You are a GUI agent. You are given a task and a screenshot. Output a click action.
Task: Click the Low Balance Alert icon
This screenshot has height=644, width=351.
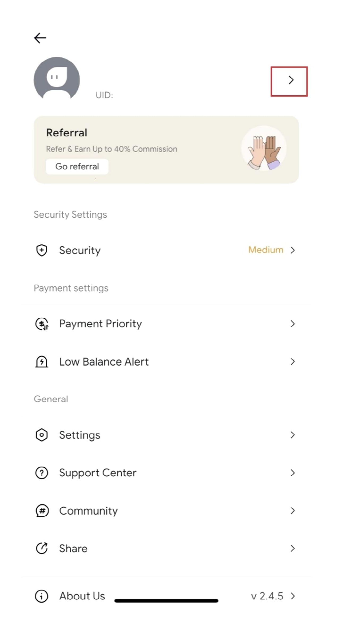pos(42,362)
